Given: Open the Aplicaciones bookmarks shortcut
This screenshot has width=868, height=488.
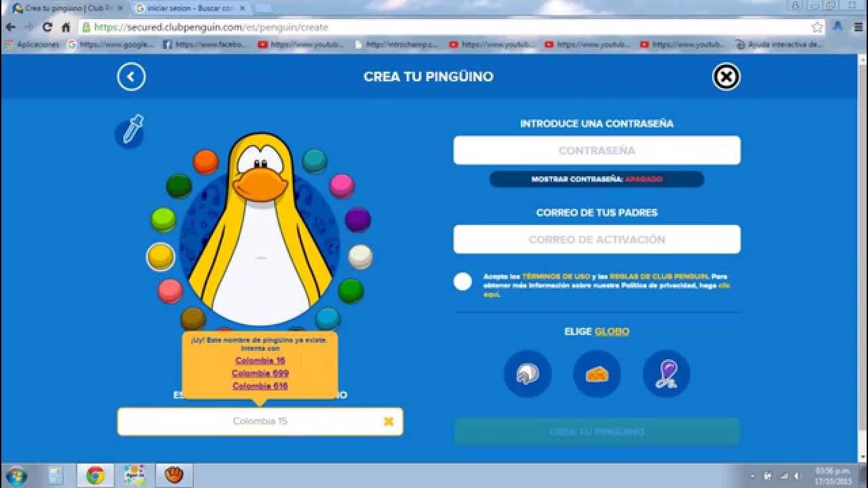Looking at the screenshot, I should point(32,45).
